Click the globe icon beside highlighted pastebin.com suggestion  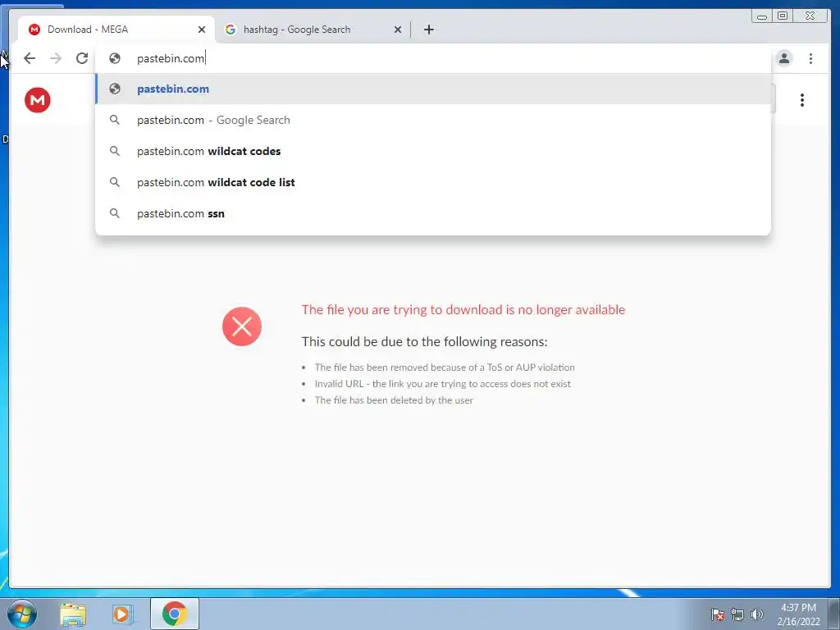115,89
